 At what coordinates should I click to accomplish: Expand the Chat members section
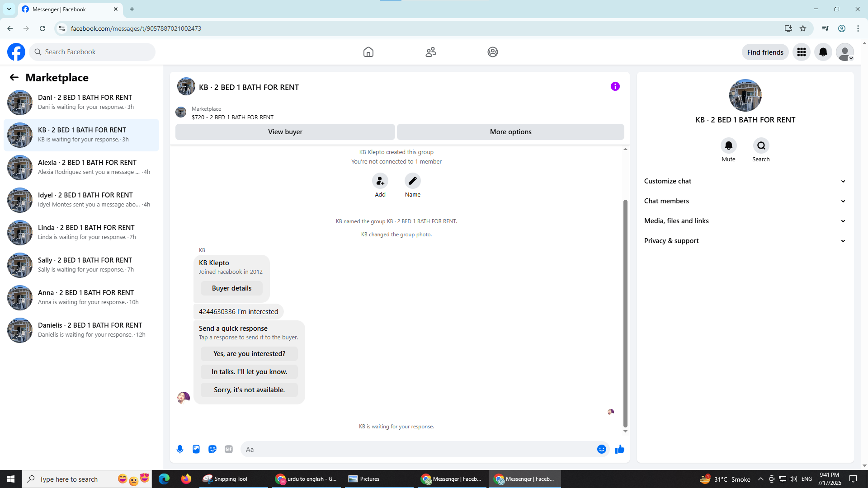[745, 201]
